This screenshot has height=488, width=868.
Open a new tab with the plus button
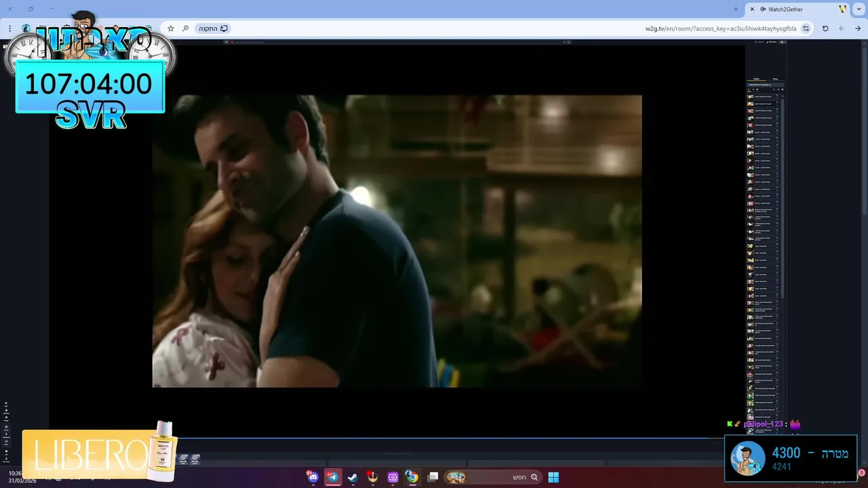[x=736, y=9]
